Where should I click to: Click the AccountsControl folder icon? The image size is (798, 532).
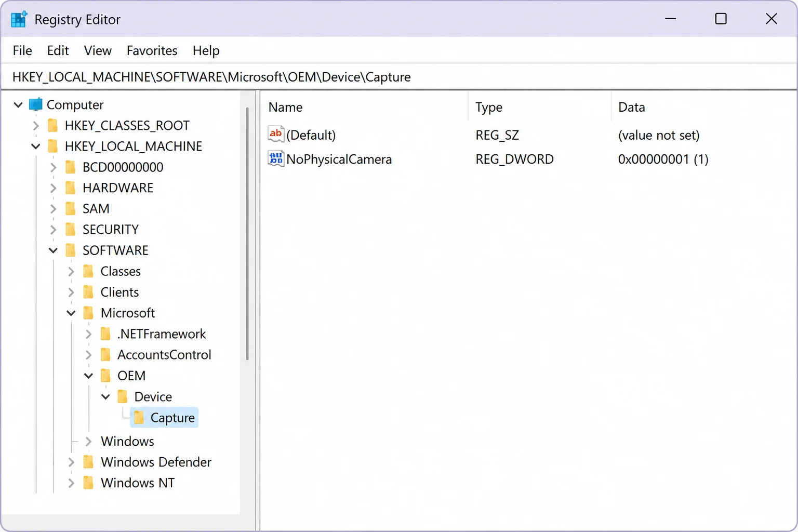coord(105,354)
